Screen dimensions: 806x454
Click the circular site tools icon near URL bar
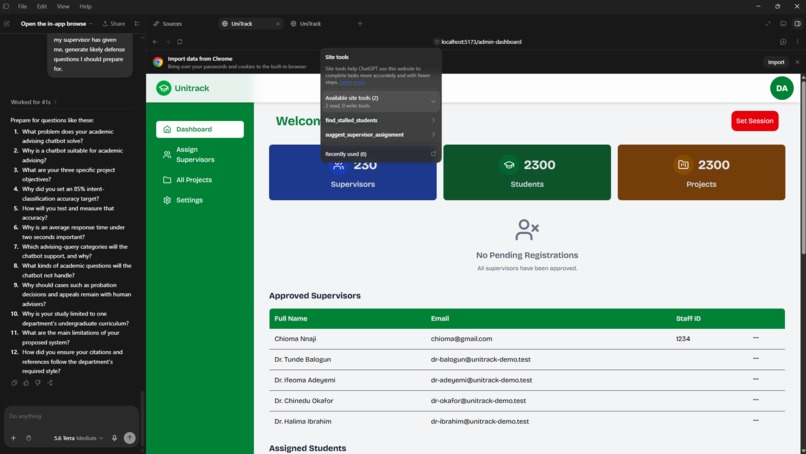[x=783, y=42]
